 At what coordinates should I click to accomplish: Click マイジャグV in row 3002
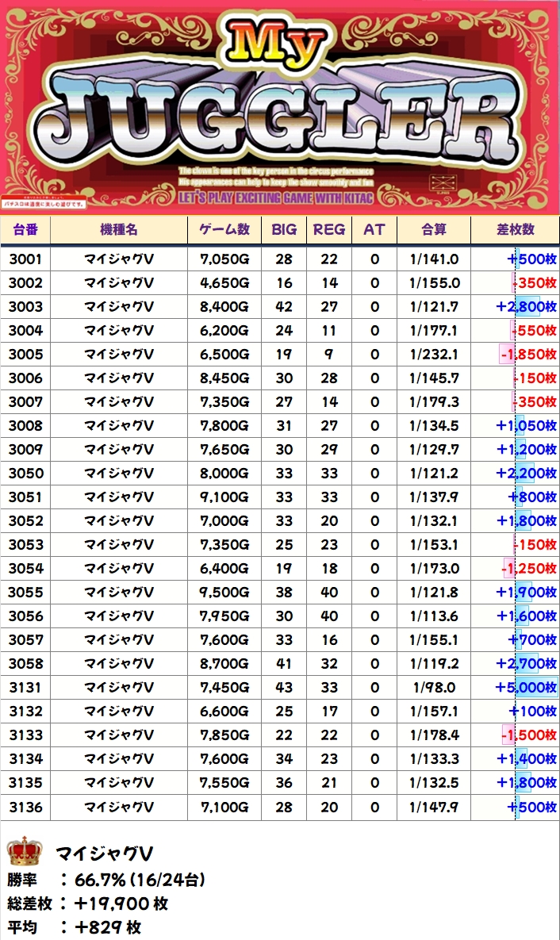tap(119, 283)
